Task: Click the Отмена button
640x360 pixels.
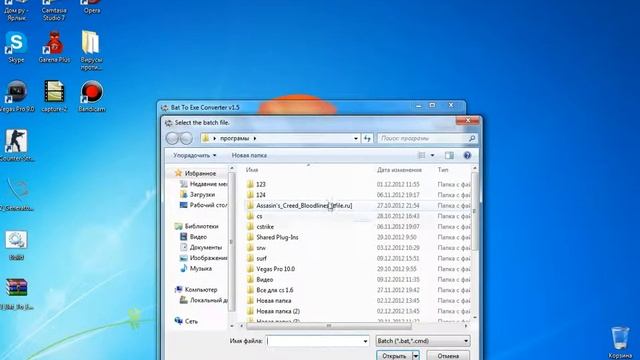Action: coord(448,356)
